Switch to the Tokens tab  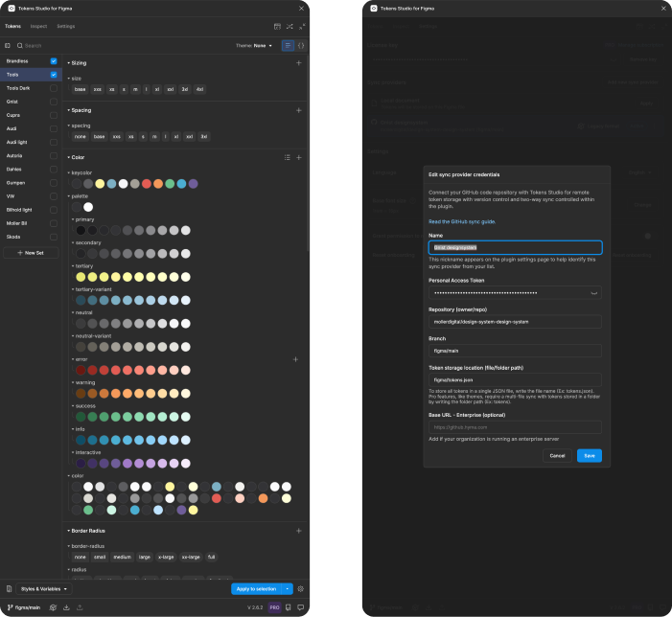[12, 27]
